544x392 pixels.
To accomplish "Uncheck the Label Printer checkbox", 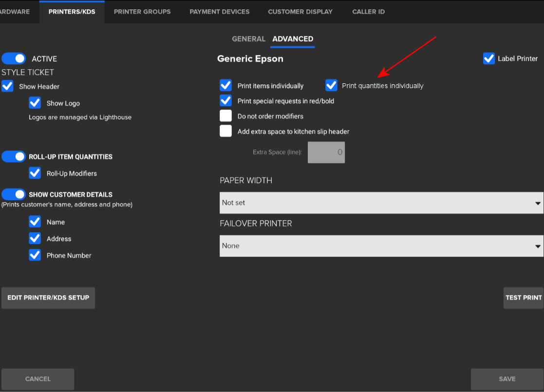I will [489, 58].
